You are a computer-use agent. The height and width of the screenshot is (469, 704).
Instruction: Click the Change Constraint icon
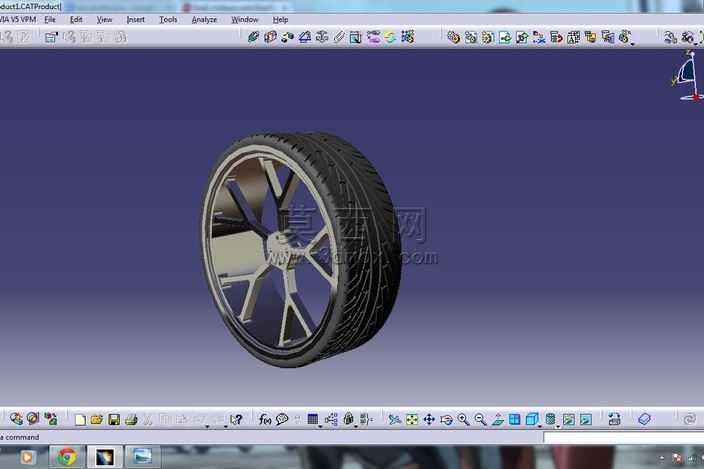pyautogui.click(x=390, y=37)
